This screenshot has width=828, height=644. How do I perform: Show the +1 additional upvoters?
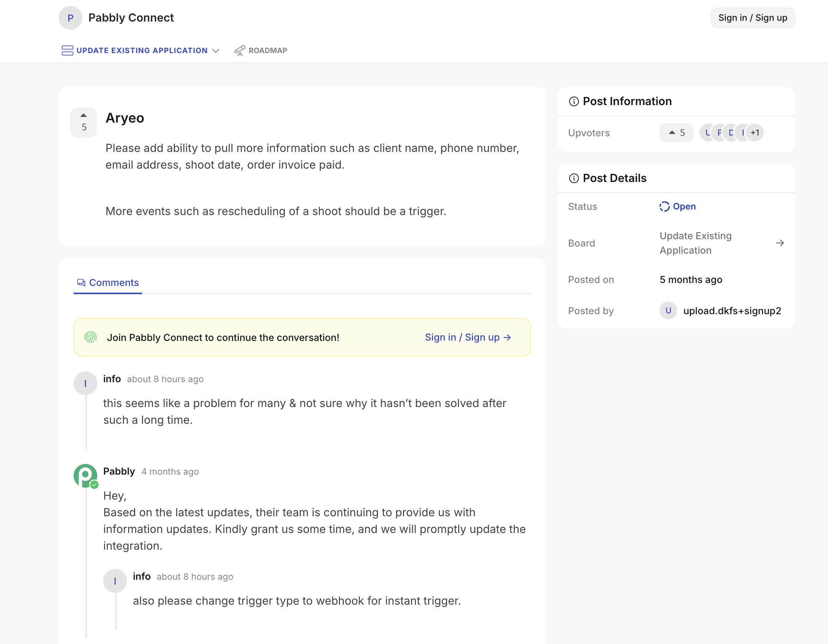click(755, 133)
